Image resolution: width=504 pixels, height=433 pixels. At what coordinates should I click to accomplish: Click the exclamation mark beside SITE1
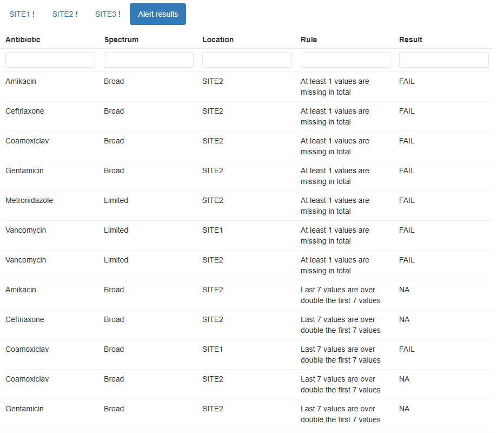coord(34,14)
